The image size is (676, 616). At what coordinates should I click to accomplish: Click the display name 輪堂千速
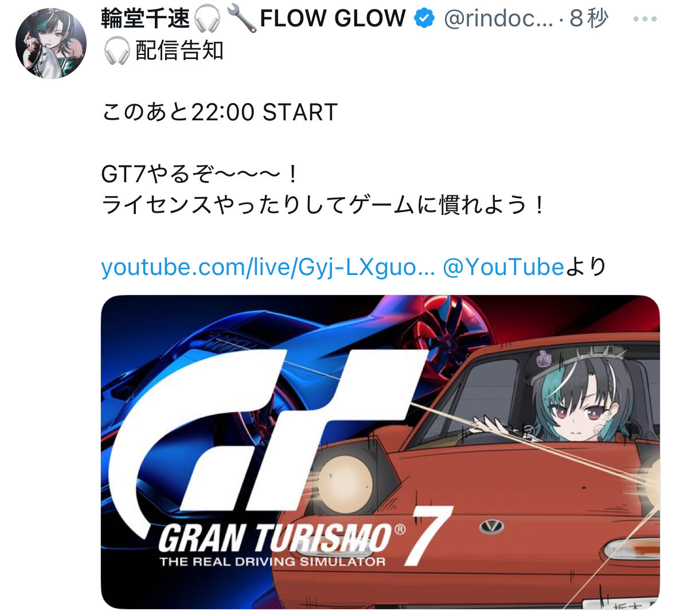145,19
